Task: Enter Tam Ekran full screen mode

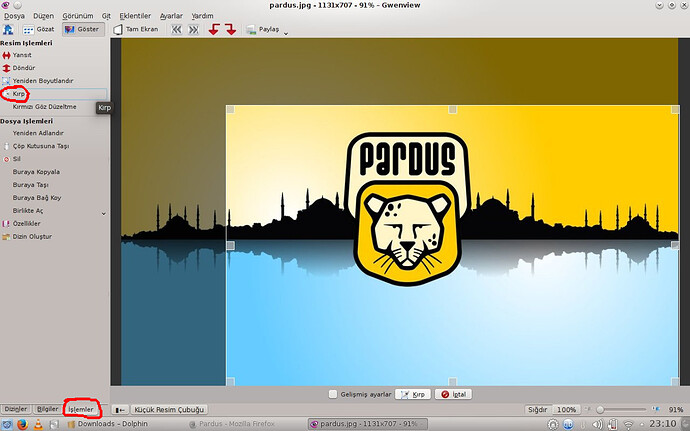Action: click(x=136, y=29)
